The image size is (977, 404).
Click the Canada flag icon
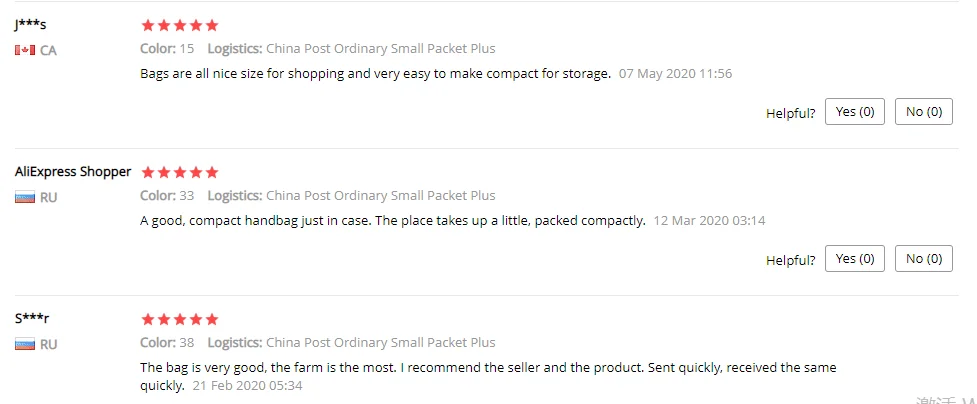tap(25, 50)
